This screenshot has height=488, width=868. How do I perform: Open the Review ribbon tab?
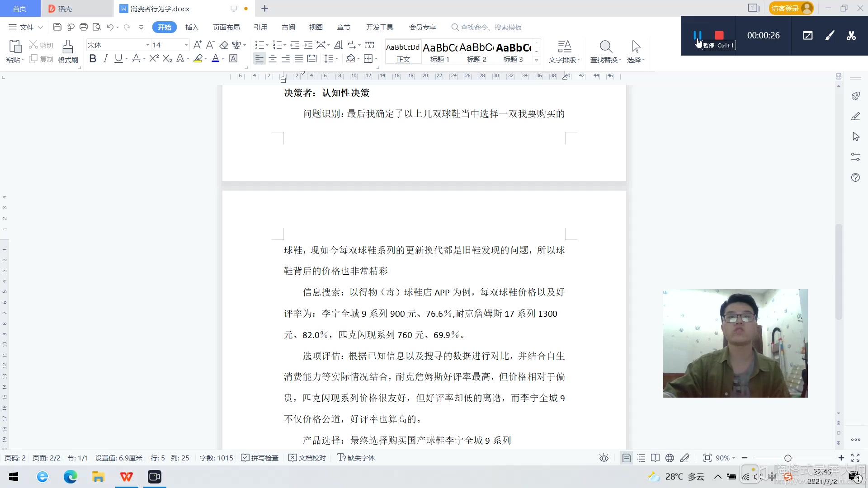coord(288,27)
